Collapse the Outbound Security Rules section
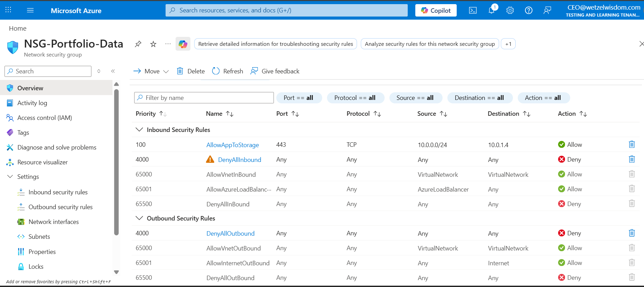 [139, 218]
